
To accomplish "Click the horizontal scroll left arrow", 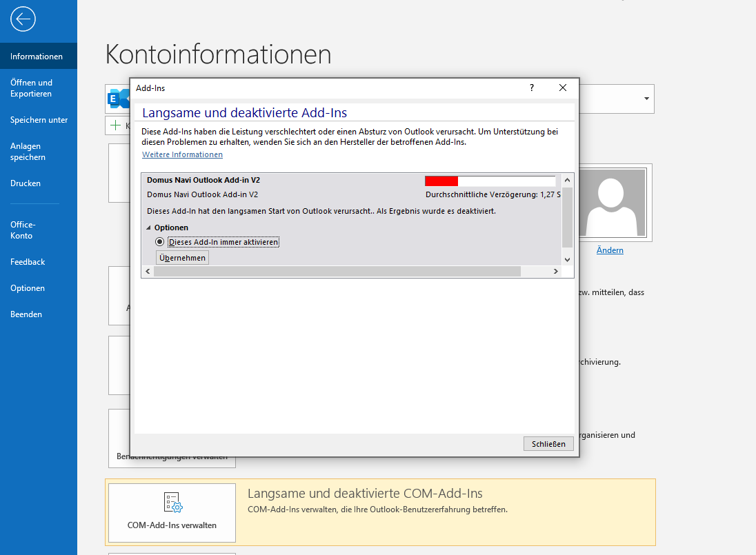I will tap(148, 271).
